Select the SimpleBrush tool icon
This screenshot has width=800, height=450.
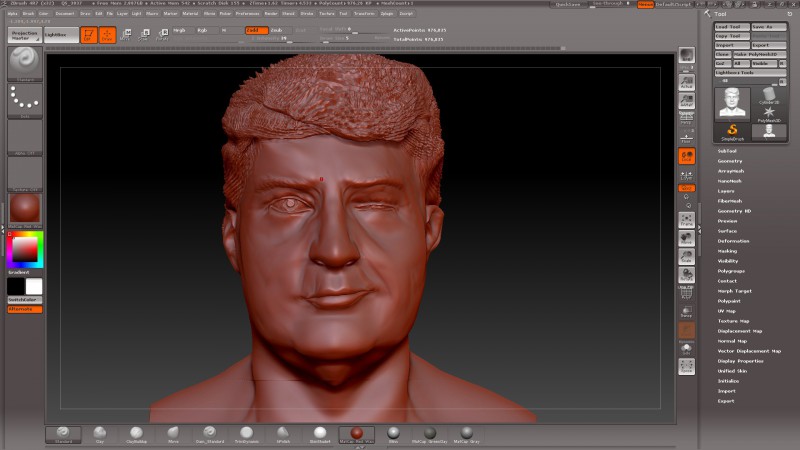(732, 132)
